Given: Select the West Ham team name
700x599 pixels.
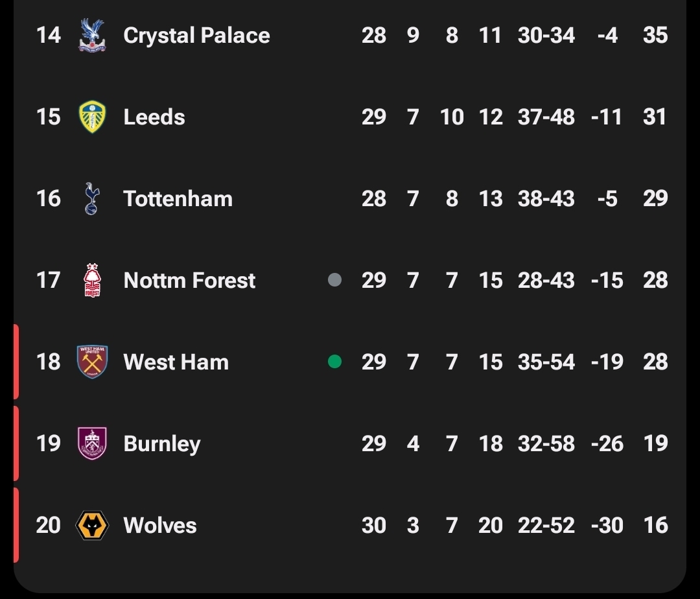Looking at the screenshot, I should tap(176, 362).
